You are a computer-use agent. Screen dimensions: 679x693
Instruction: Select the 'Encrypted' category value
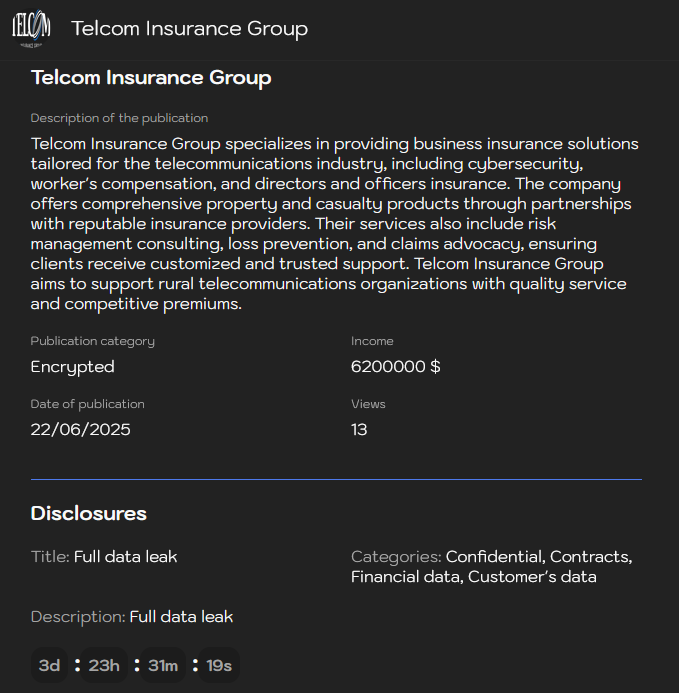[73, 367]
